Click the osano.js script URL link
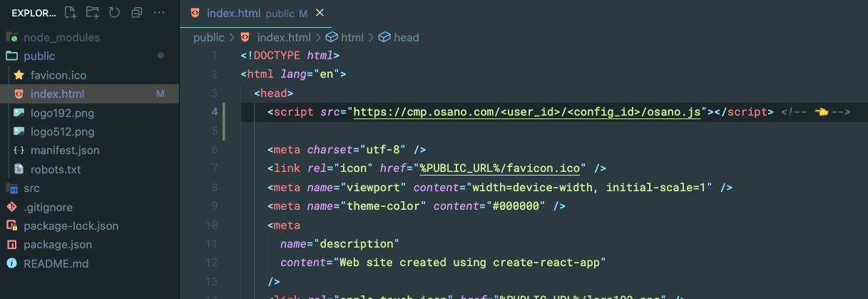The image size is (868, 299). [x=526, y=112]
